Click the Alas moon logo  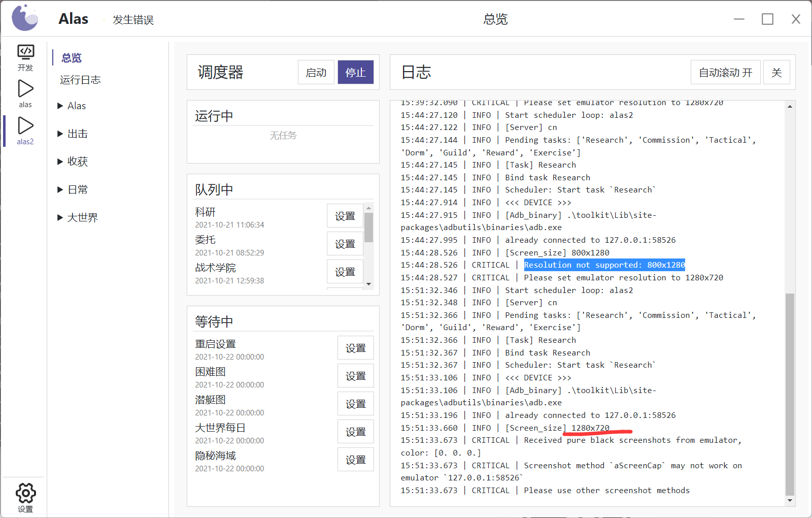(x=25, y=18)
